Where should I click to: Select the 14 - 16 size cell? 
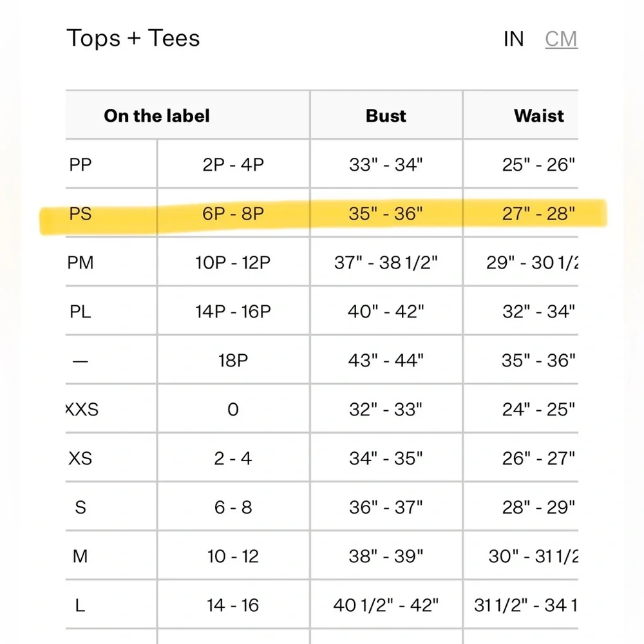tap(233, 605)
